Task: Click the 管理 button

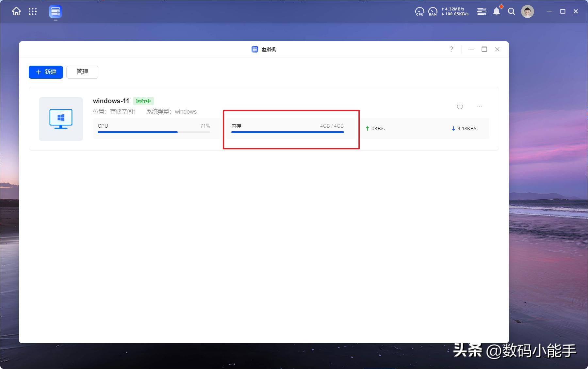Action: coord(82,72)
